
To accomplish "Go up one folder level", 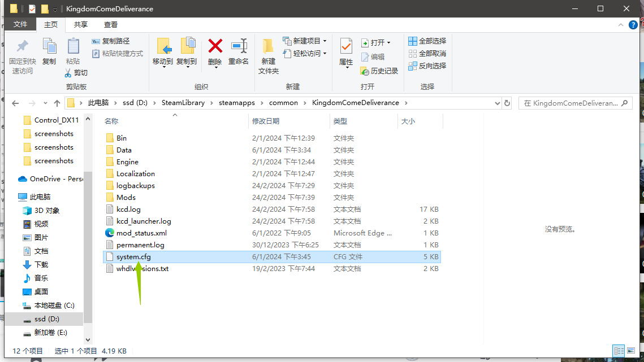I will coord(57,103).
